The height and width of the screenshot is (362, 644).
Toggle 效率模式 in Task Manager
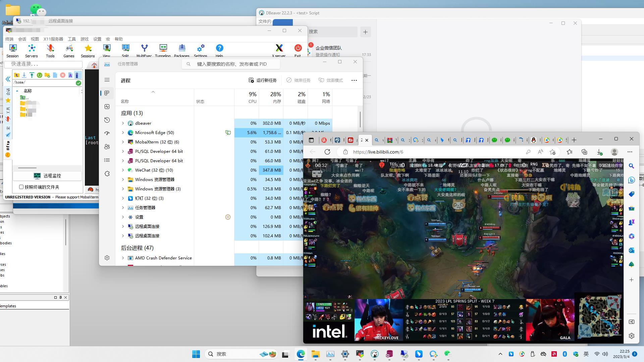(x=330, y=80)
